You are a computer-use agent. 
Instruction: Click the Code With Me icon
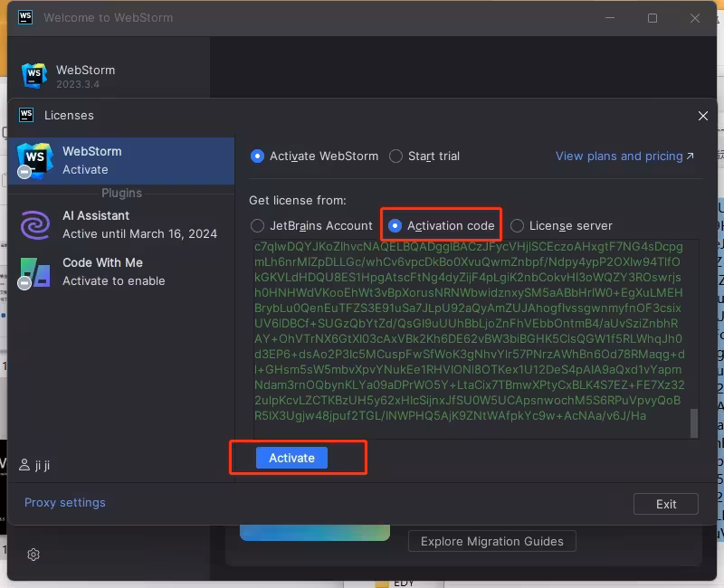pyautogui.click(x=34, y=273)
